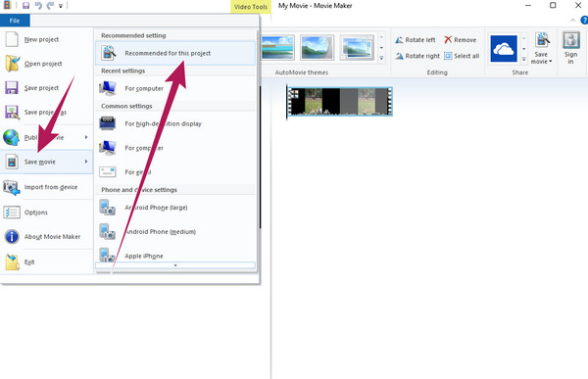Click the Sign in user icon

point(570,40)
